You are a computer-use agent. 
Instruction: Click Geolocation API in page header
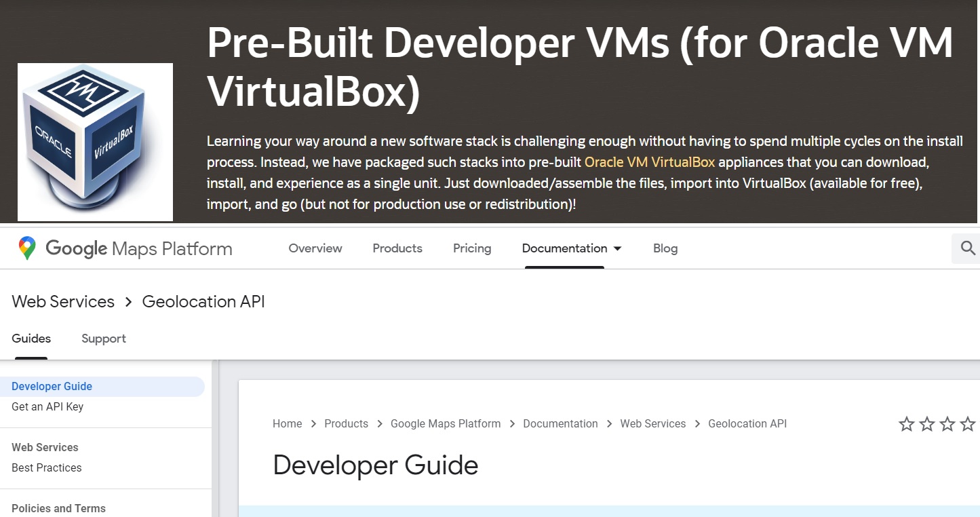(x=203, y=301)
